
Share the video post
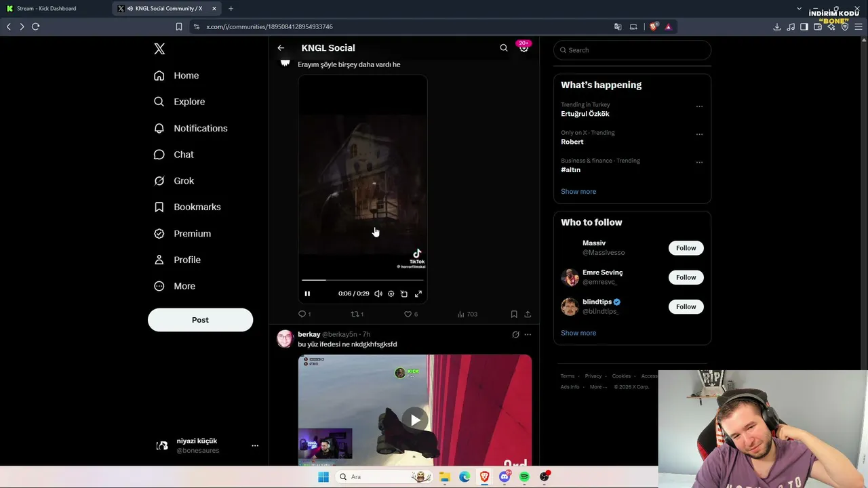pyautogui.click(x=528, y=314)
